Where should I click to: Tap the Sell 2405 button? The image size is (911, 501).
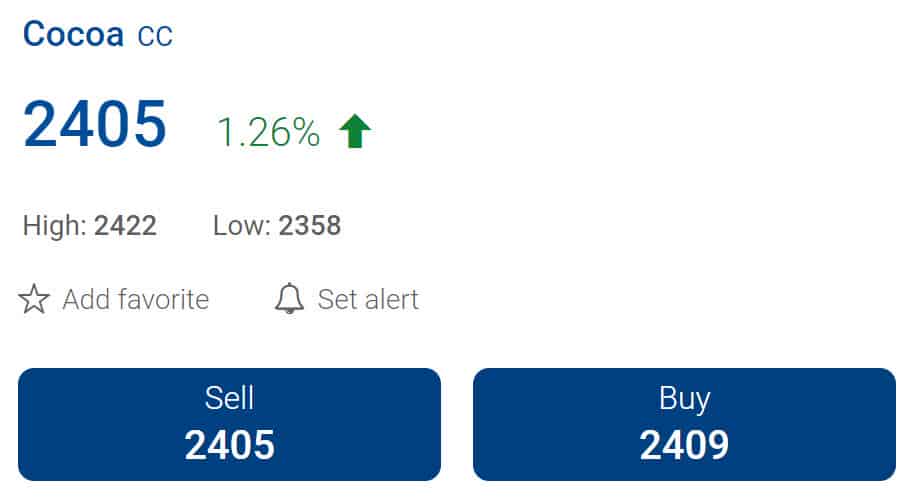[229, 424]
